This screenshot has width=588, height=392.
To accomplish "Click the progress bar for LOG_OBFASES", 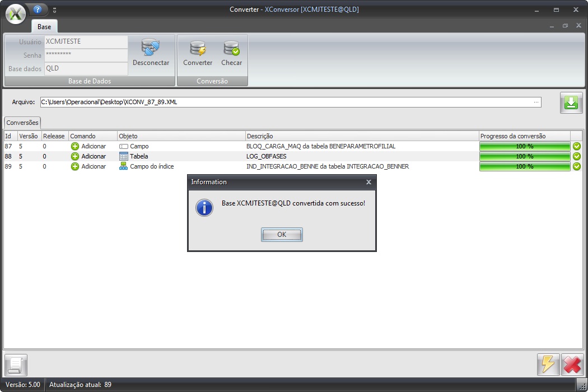I will [x=524, y=156].
